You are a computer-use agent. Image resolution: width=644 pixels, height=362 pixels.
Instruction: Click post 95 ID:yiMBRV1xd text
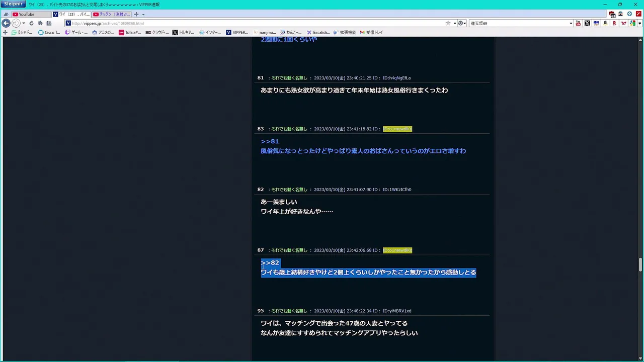397,311
